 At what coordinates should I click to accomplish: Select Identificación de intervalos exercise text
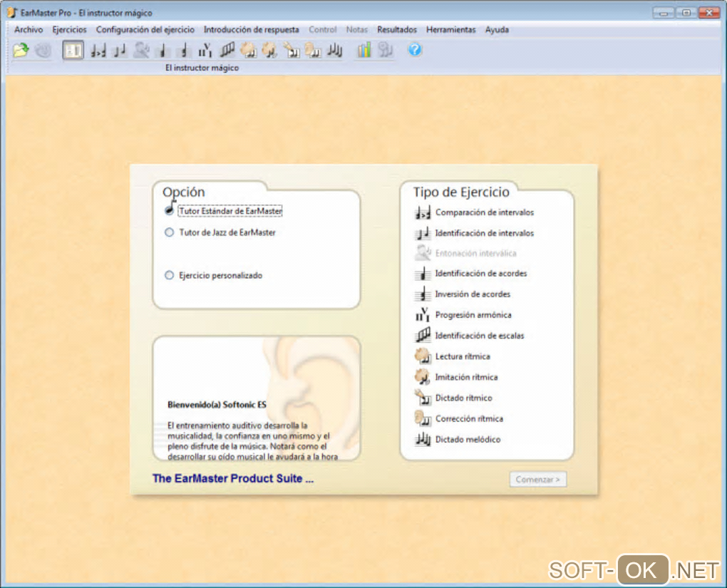point(485,233)
